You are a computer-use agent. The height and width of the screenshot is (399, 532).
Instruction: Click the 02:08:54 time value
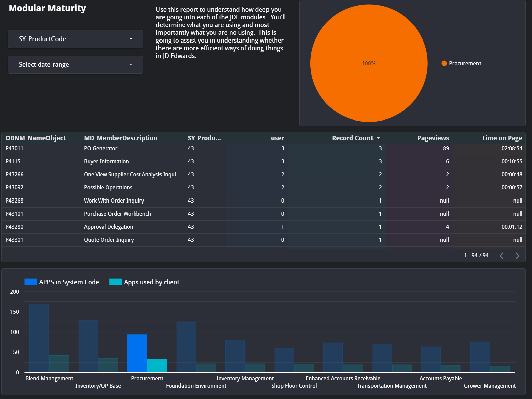512,148
